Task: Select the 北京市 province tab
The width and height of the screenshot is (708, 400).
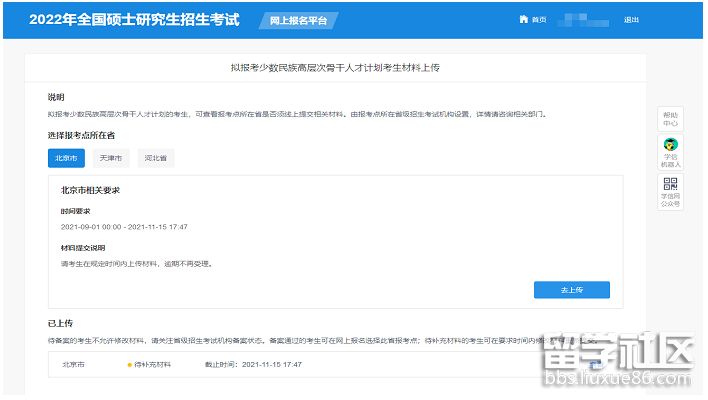Action: click(x=66, y=158)
